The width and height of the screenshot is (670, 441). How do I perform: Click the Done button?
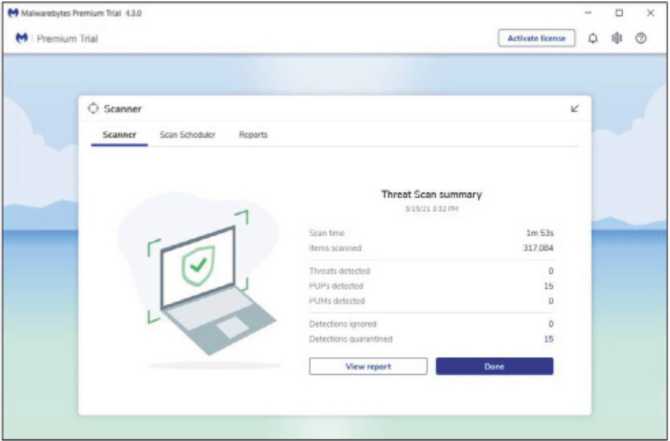[x=494, y=366]
